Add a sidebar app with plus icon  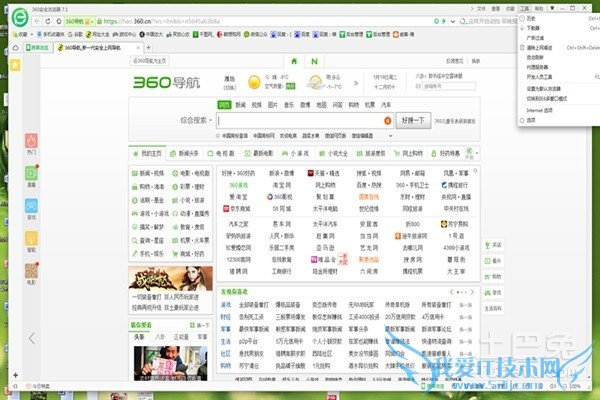click(x=15, y=375)
